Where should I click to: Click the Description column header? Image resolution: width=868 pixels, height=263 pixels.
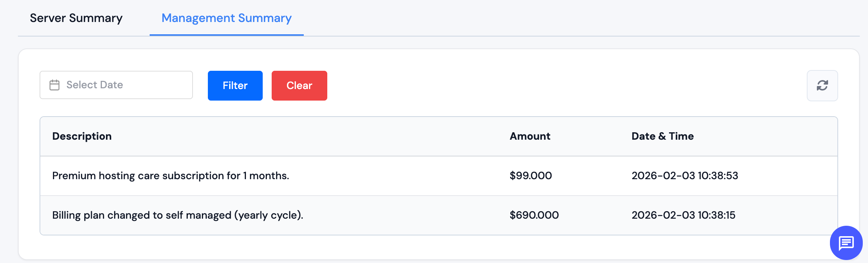82,136
